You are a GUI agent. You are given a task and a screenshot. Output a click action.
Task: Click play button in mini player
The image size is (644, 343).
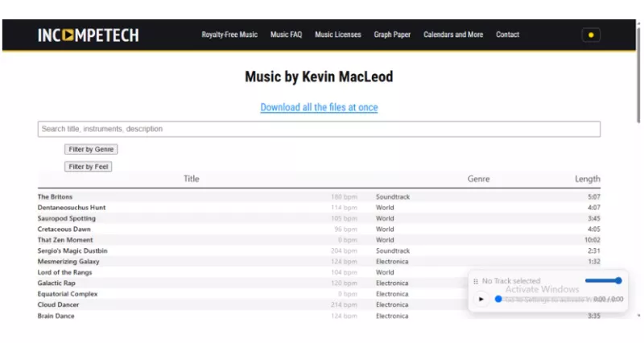coord(481,299)
